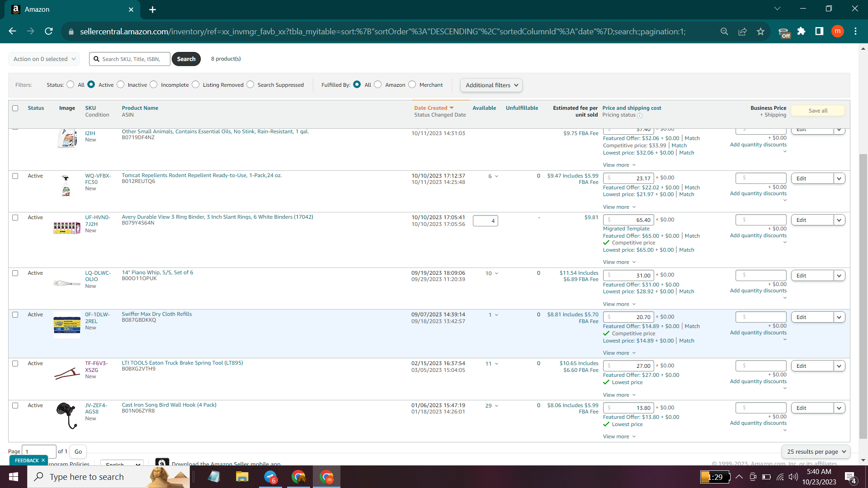Check the Swiffer Max Dry Cloth row checkbox

15,314
